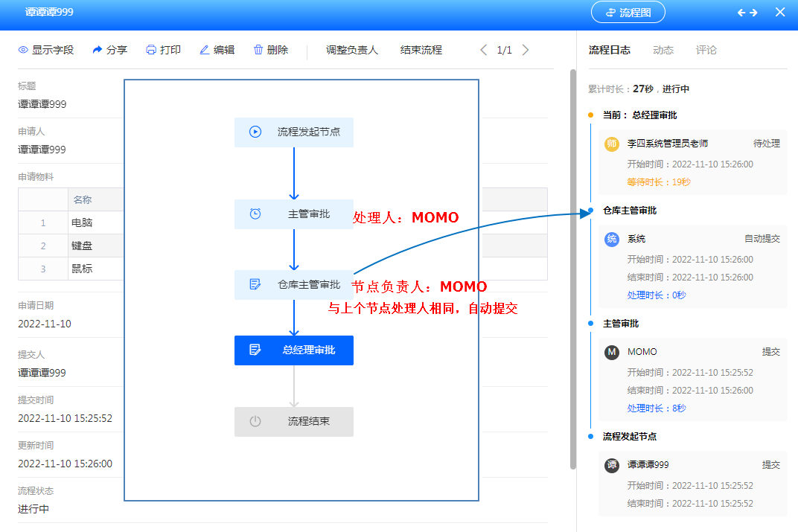Go to next record with right chevron
The height and width of the screenshot is (532, 798).
[x=526, y=50]
